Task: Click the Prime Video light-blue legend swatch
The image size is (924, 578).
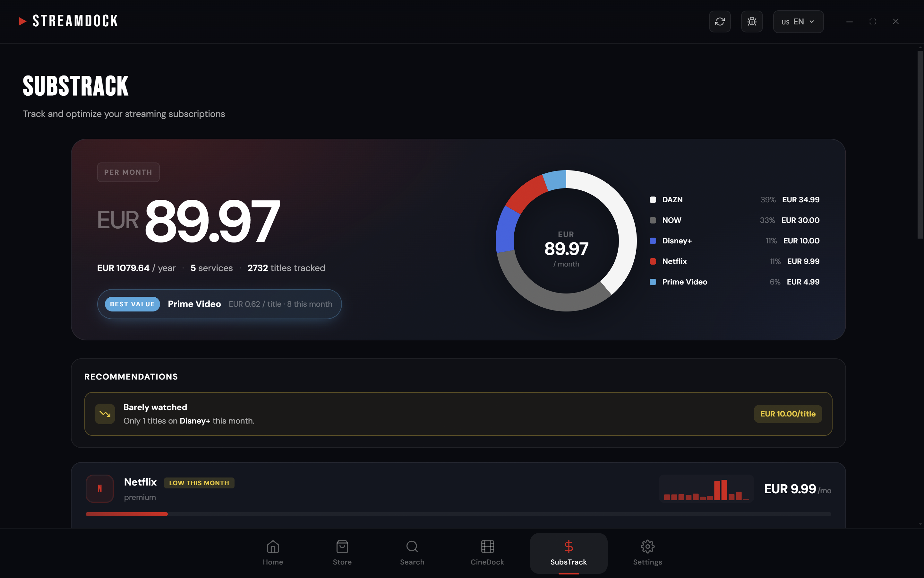Action: (653, 282)
